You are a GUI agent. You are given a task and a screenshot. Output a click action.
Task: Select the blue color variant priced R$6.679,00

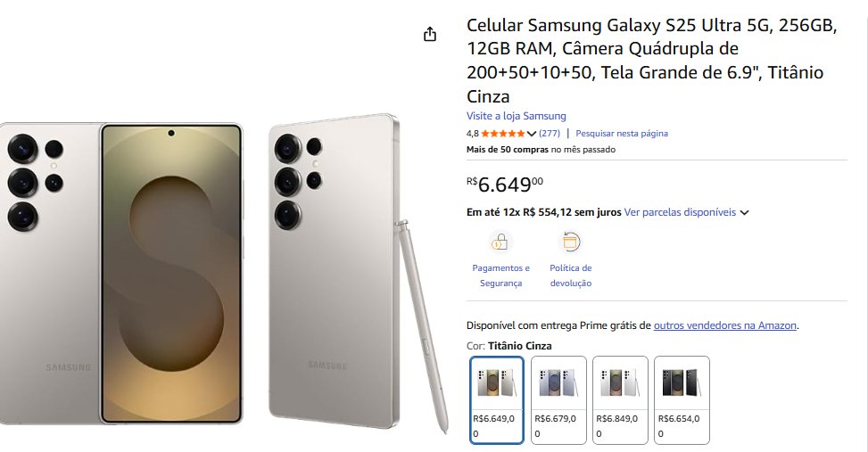click(558, 400)
